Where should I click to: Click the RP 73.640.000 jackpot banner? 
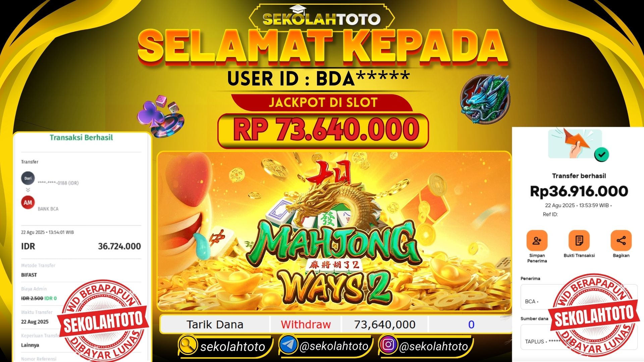[323, 131]
